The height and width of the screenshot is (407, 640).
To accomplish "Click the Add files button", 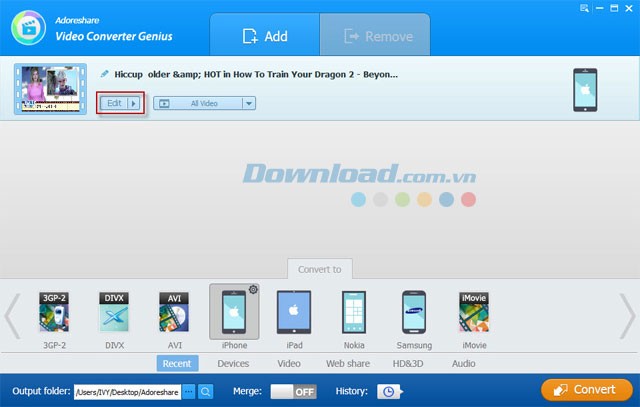I will pyautogui.click(x=264, y=36).
